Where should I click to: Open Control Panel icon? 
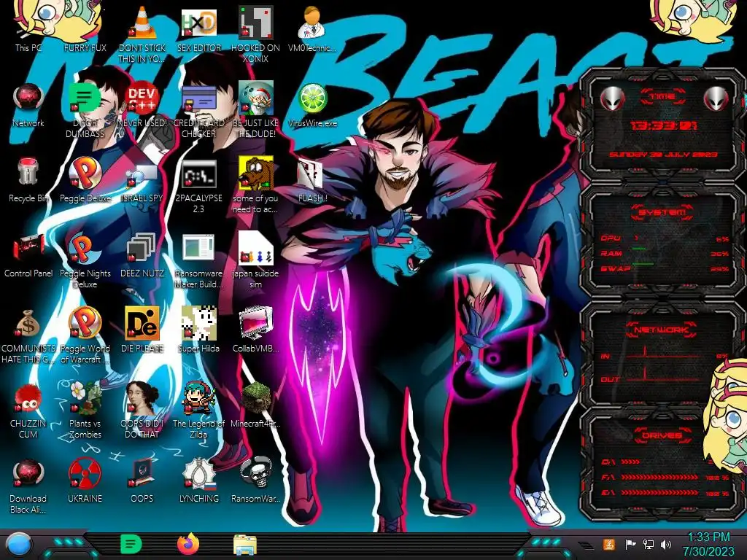[28, 248]
